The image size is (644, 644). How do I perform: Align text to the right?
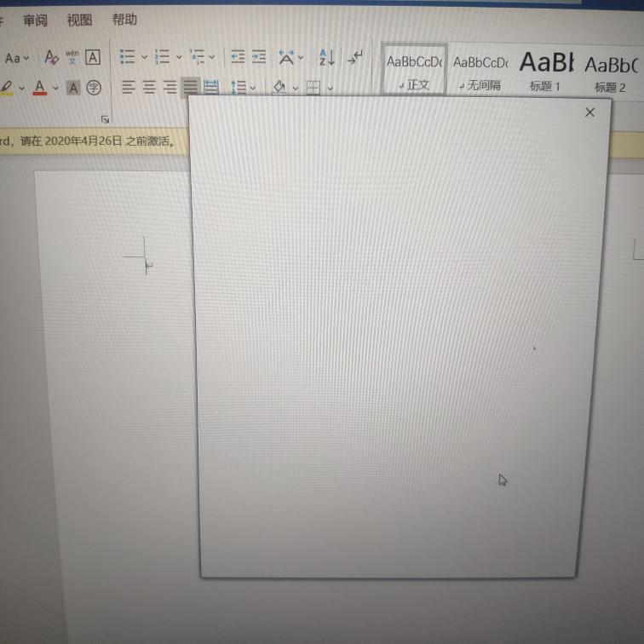170,87
